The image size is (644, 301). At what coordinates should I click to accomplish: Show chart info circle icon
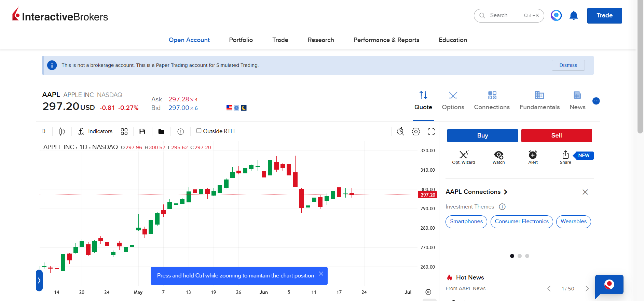click(181, 131)
